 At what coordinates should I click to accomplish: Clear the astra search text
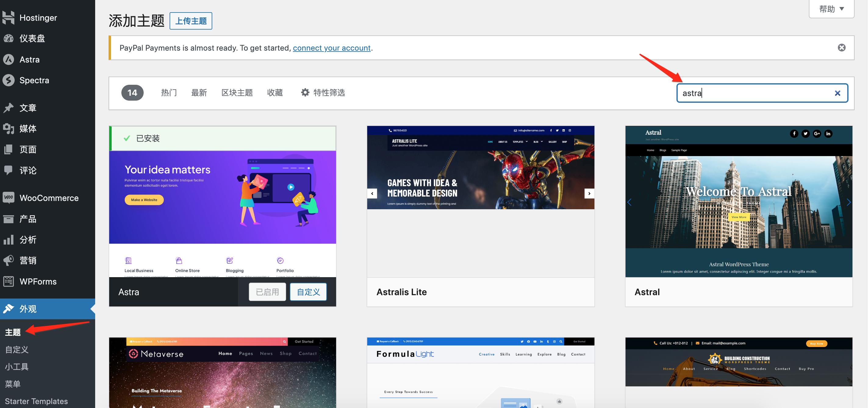click(837, 93)
